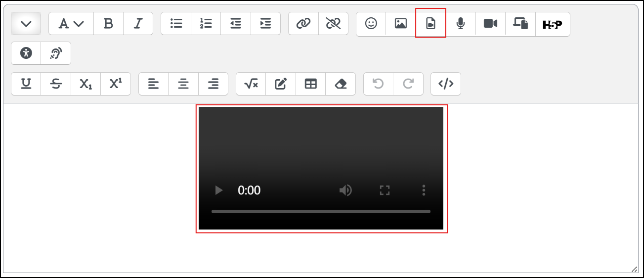Viewport: 644px width, 278px height.
Task: Insert an unordered bullet list
Action: point(176,24)
